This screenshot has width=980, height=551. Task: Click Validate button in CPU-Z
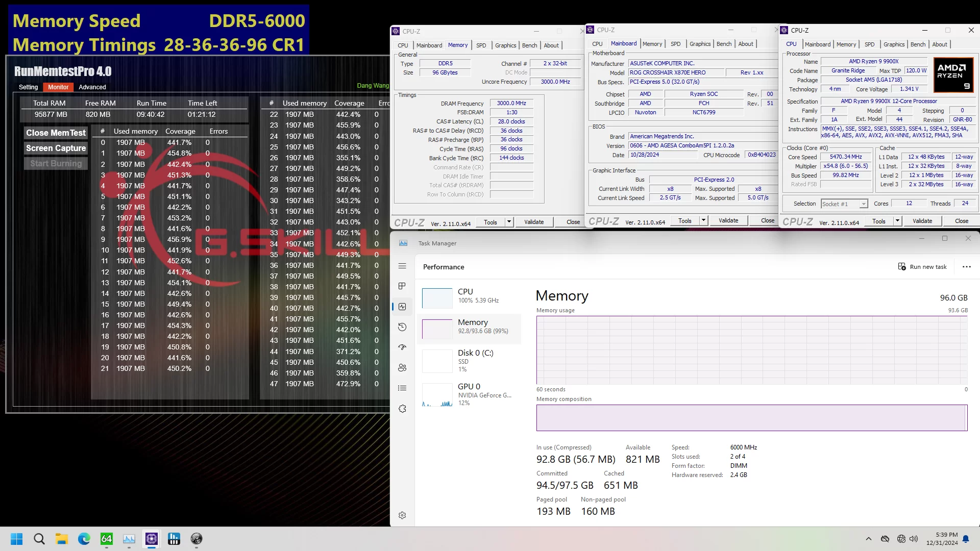coord(534,222)
